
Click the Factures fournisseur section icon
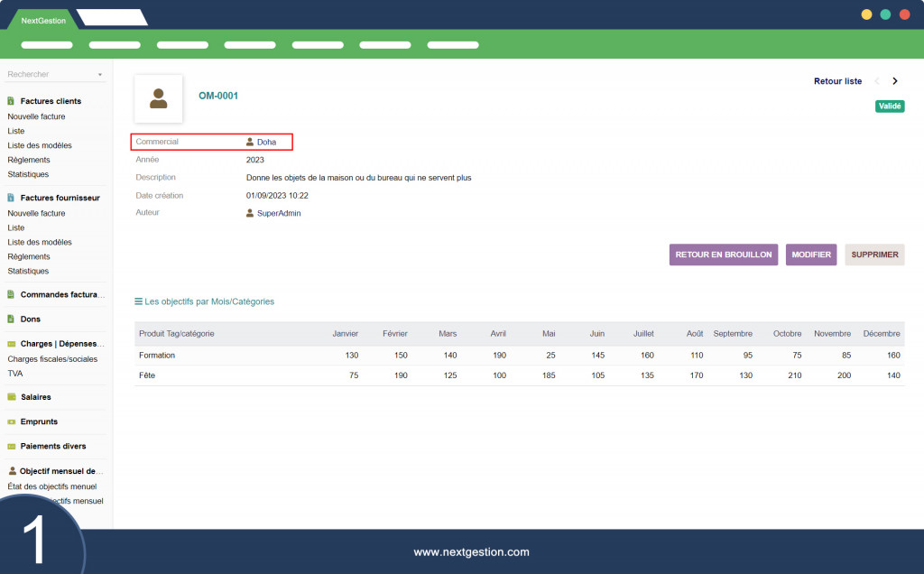tap(11, 198)
